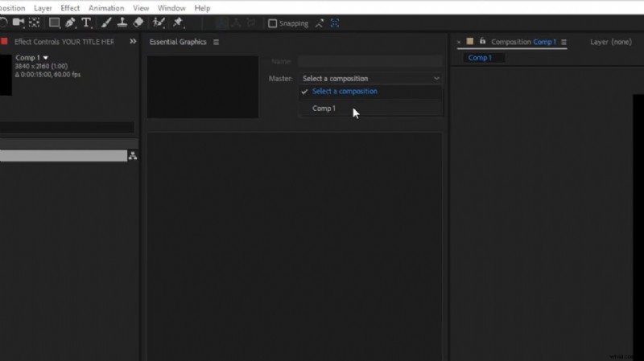Open the Master composition dropdown

[x=370, y=78]
